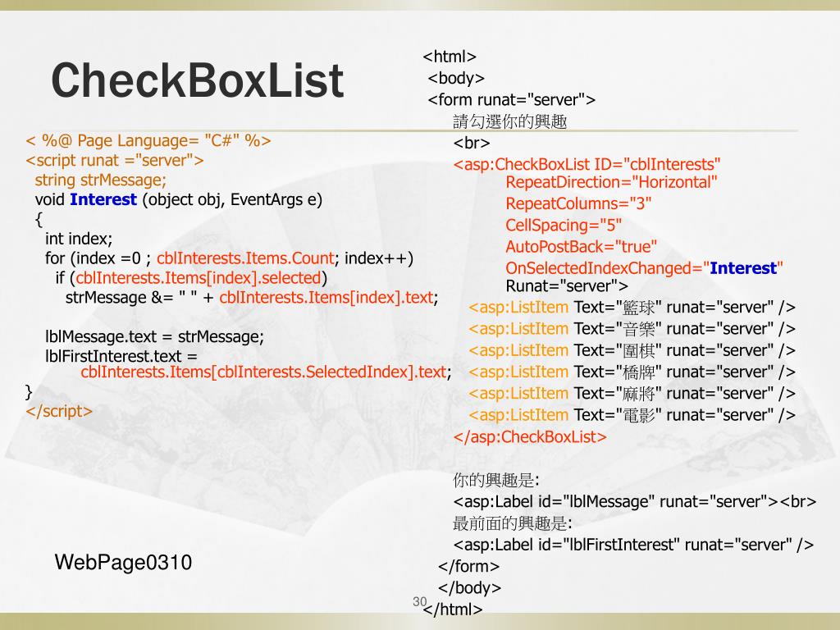Click asp:CheckBoxList ID="cblInterests" line
The image size is (840, 630).
coord(587,164)
